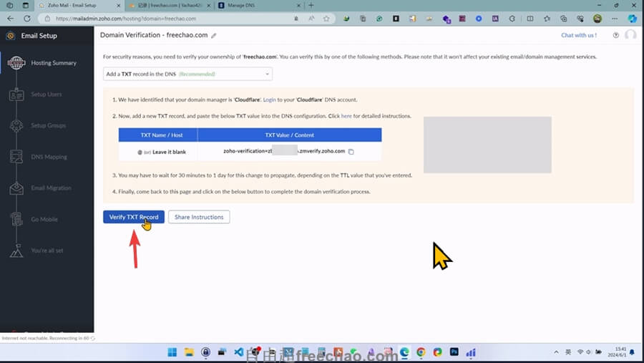Click the Verify TXT Record button
This screenshot has width=644, height=363.
point(134,217)
